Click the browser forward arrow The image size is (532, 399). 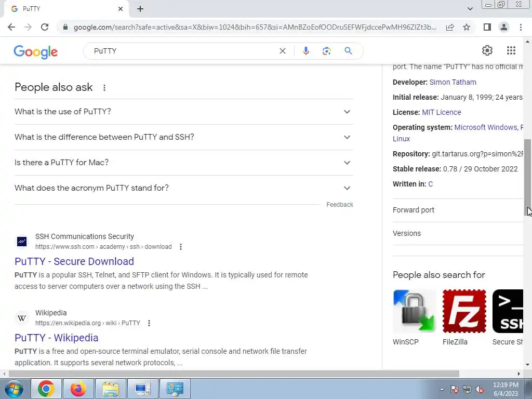pyautogui.click(x=28, y=27)
